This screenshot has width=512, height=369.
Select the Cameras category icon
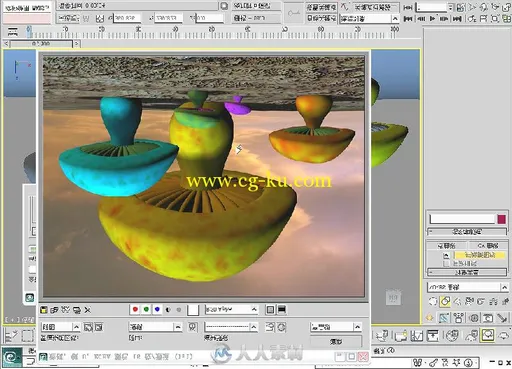click(469, 302)
